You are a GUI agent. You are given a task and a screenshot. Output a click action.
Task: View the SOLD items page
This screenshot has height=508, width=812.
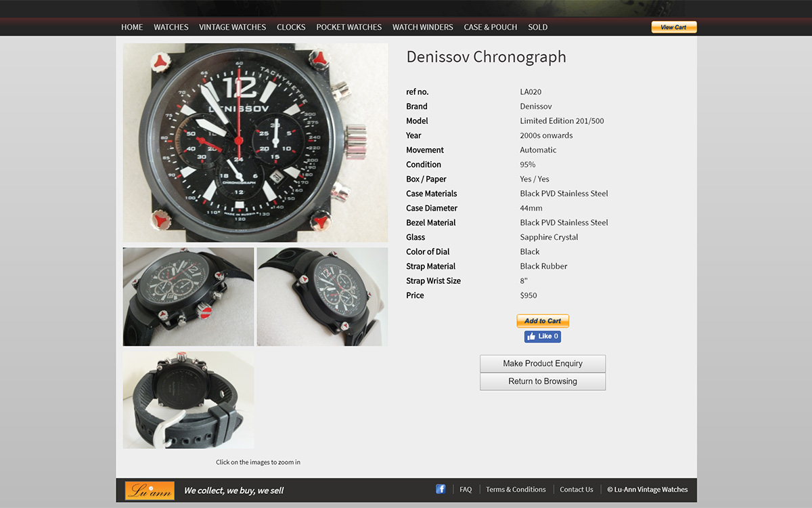click(538, 27)
